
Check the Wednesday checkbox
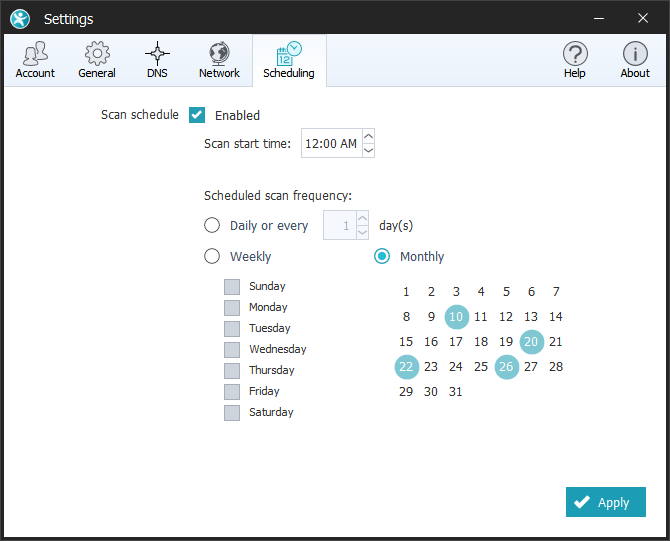point(232,349)
